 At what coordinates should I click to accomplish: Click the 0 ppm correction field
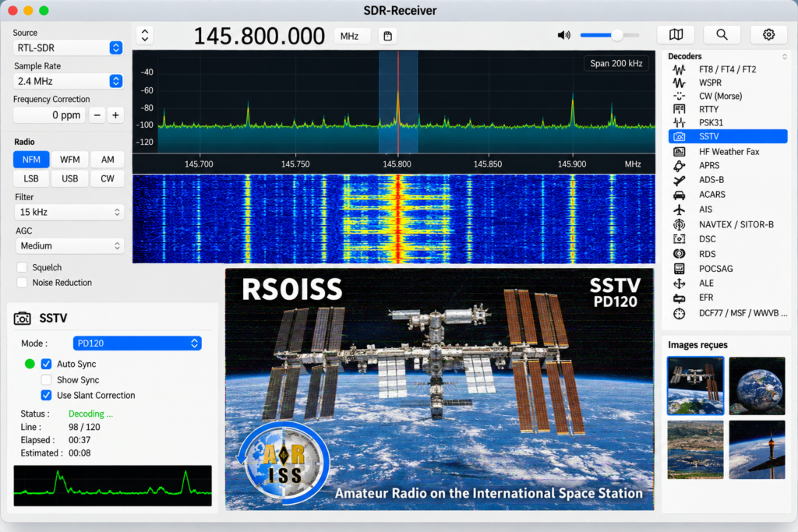pyautogui.click(x=49, y=115)
